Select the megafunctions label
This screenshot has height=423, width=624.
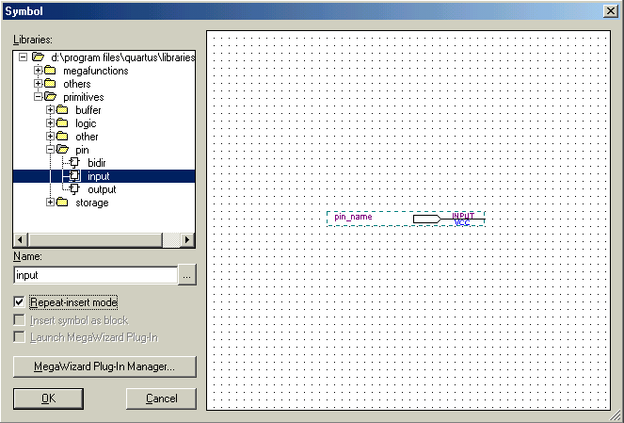click(96, 71)
